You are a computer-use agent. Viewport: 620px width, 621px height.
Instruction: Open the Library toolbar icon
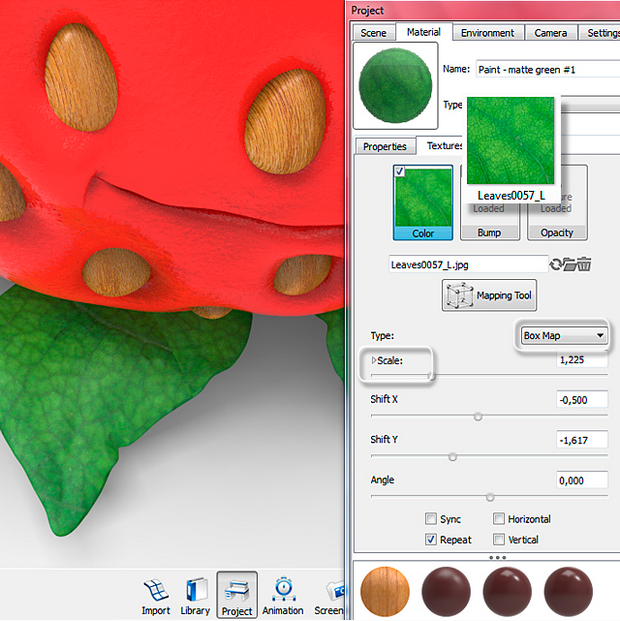tap(195, 598)
